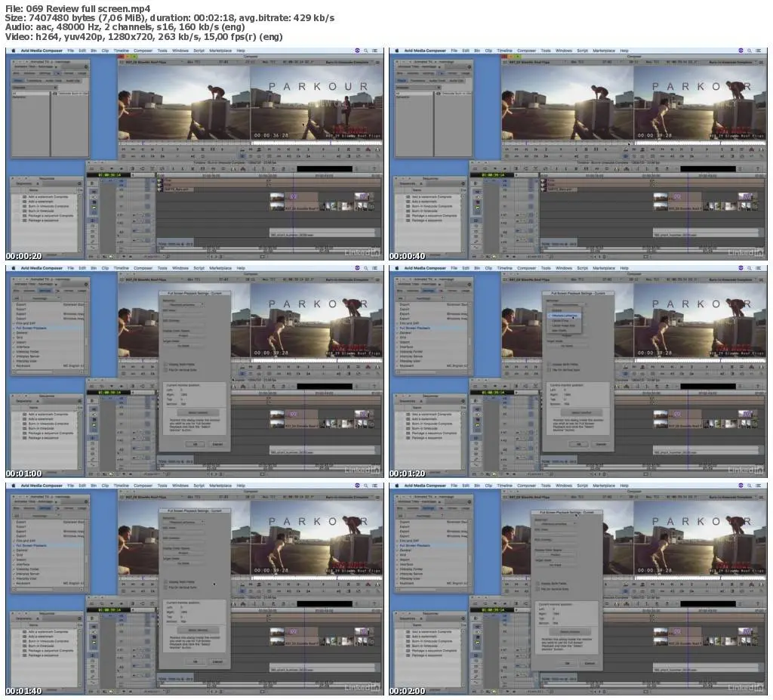Open the Apple menu in the 00:00:20 frame
The image size is (773, 700).
[x=14, y=51]
